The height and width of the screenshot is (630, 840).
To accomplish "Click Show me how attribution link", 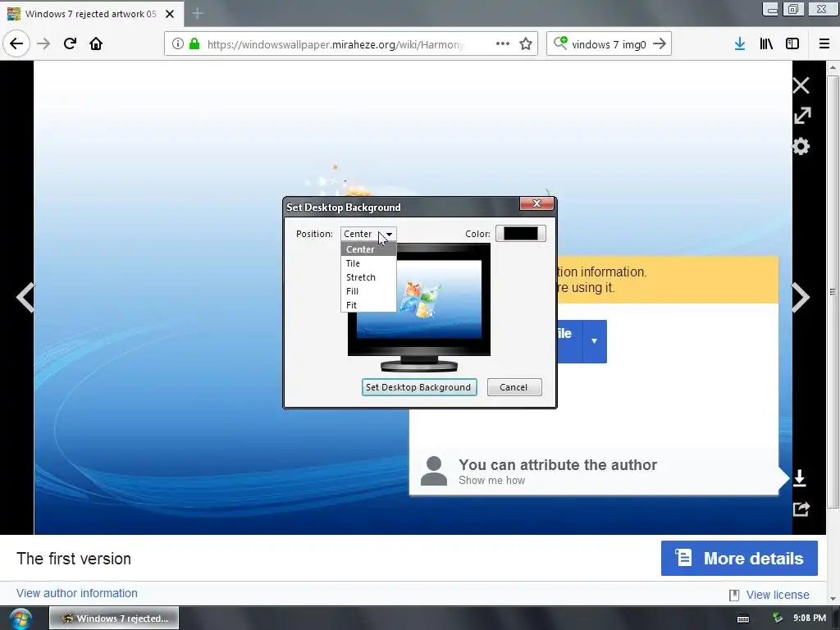I will tap(492, 481).
